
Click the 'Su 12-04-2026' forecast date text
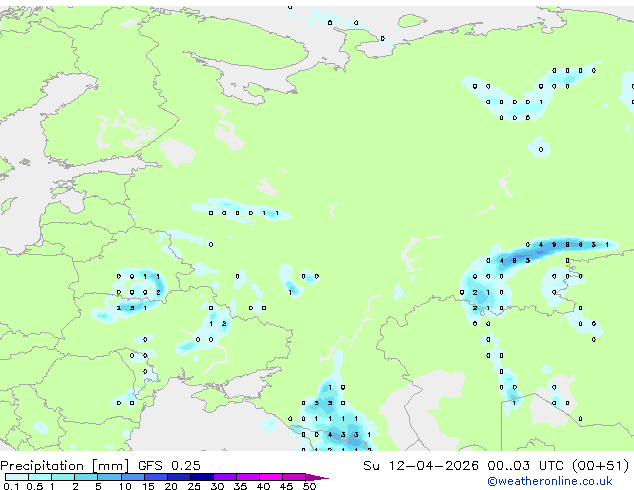[421, 466]
